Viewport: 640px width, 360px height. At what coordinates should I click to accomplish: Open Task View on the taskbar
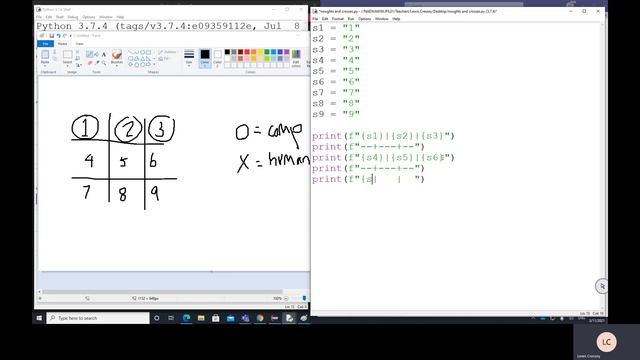tap(171, 318)
